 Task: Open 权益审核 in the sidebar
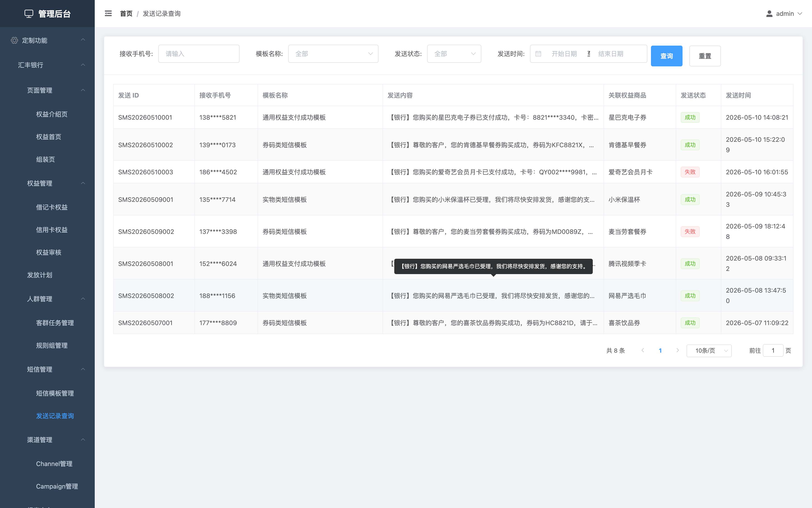click(49, 252)
